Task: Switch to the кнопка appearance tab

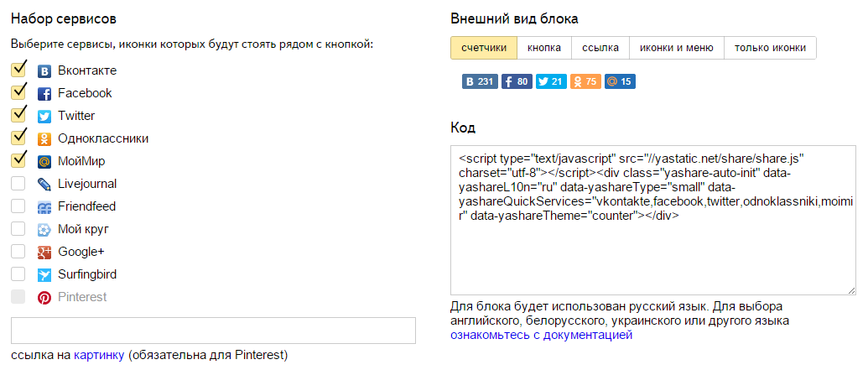Action: point(544,48)
